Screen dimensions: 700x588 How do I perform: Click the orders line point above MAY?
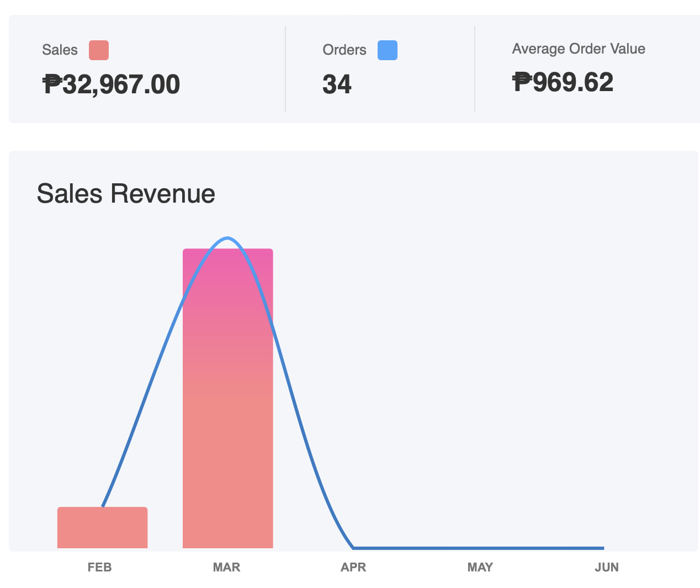[x=480, y=548]
